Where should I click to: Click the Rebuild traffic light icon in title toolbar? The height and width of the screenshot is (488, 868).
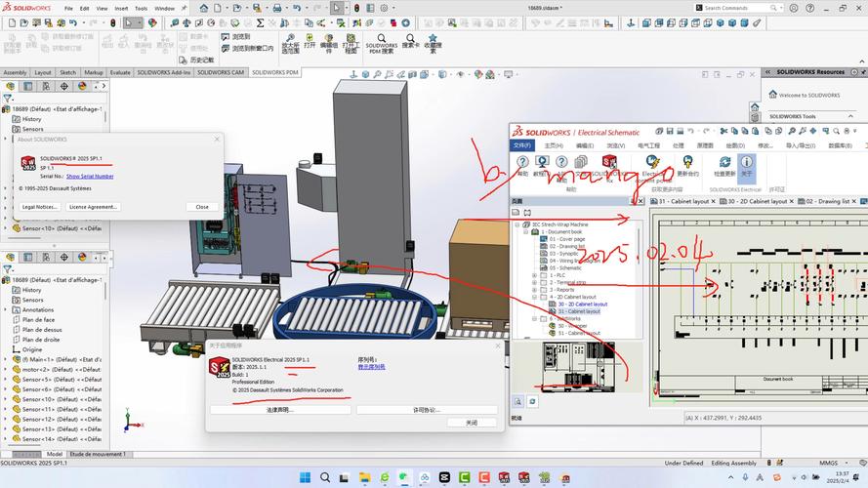(x=356, y=9)
